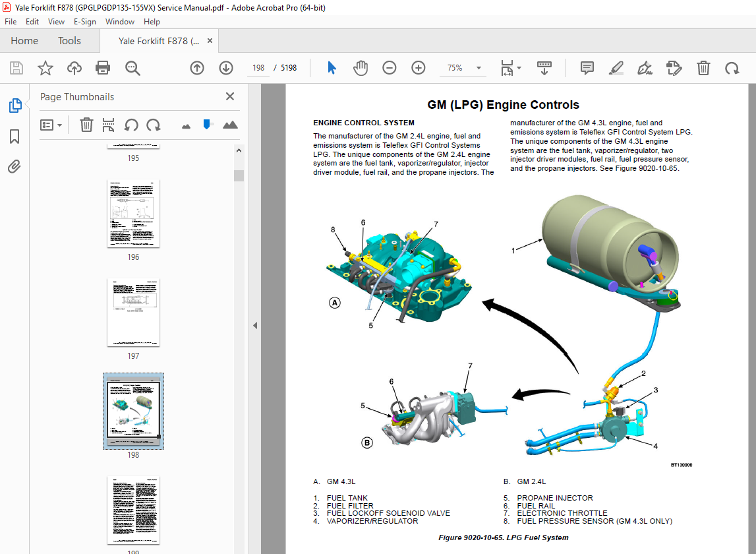Open the Window menu
This screenshot has width=756, height=554.
click(x=120, y=22)
